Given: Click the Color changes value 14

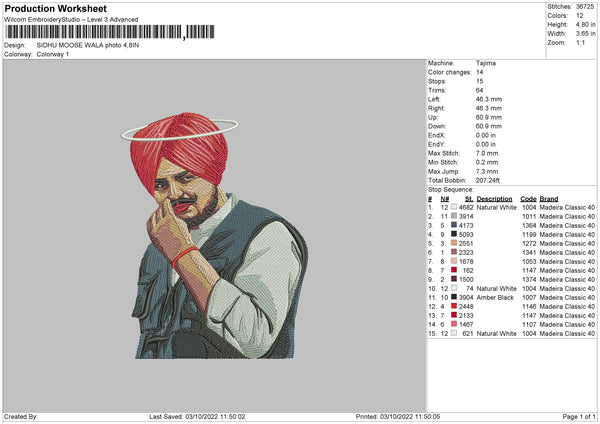Looking at the screenshot, I should point(479,72).
